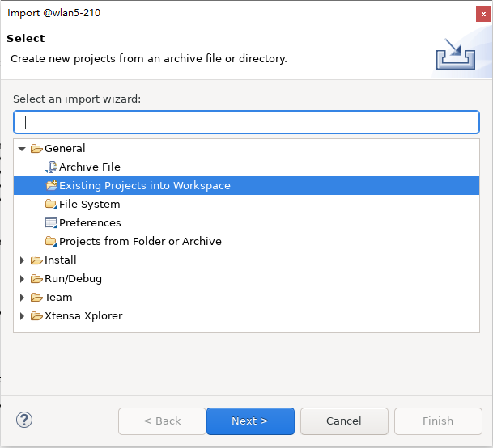Collapse the General category
This screenshot has width=493, height=448.
point(23,149)
